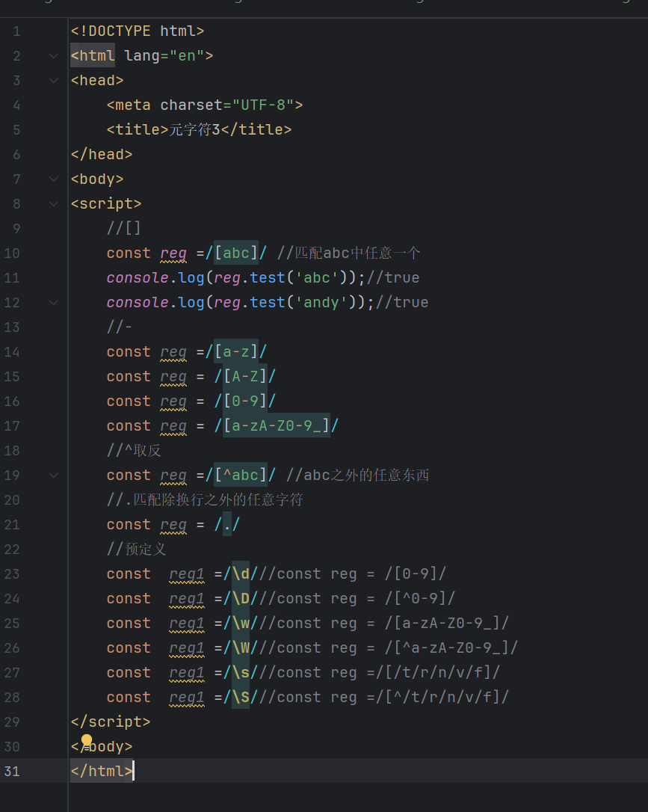Screen dimensions: 648x812
Task: Click the regex /[abc]/ on line 10
Action: [236, 253]
